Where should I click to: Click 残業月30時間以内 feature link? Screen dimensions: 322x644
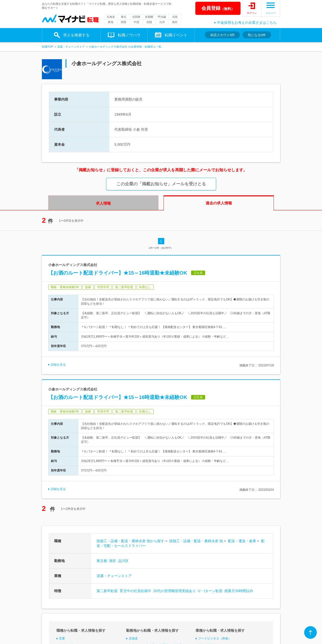pyautogui.click(x=239, y=591)
